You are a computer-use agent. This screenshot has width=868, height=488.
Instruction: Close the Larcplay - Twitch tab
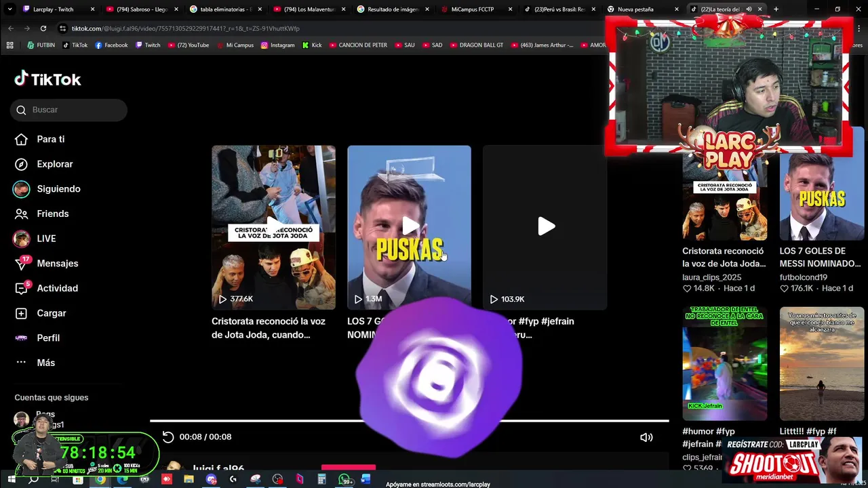[92, 9]
